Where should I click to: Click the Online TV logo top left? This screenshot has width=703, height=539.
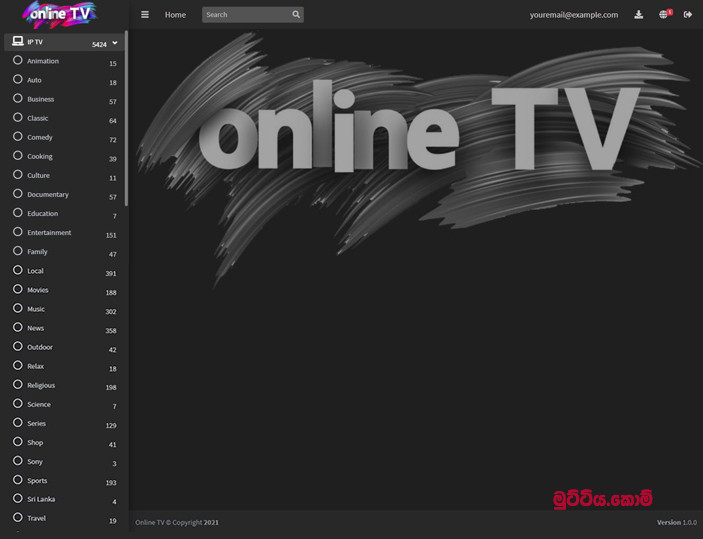60,14
